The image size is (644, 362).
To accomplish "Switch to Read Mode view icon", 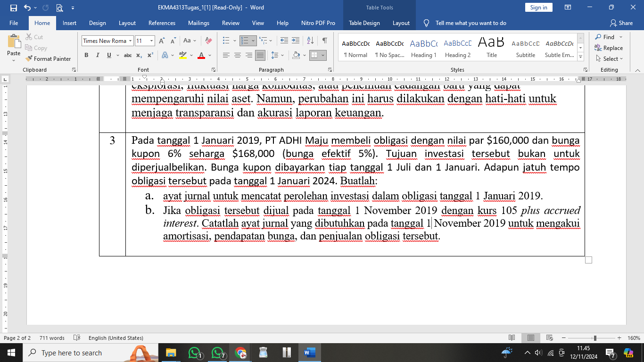I will pyautogui.click(x=512, y=338).
